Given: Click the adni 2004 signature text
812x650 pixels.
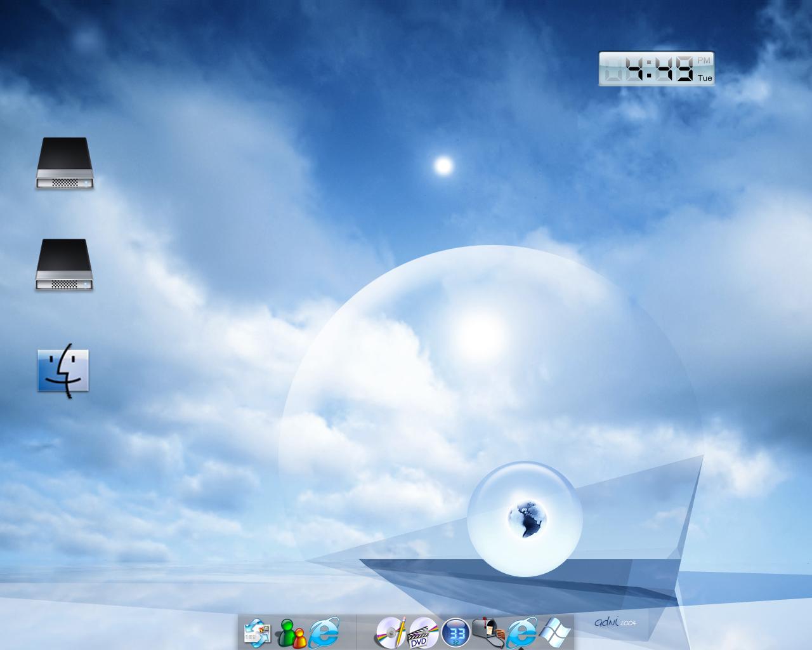Looking at the screenshot, I should [x=615, y=622].
